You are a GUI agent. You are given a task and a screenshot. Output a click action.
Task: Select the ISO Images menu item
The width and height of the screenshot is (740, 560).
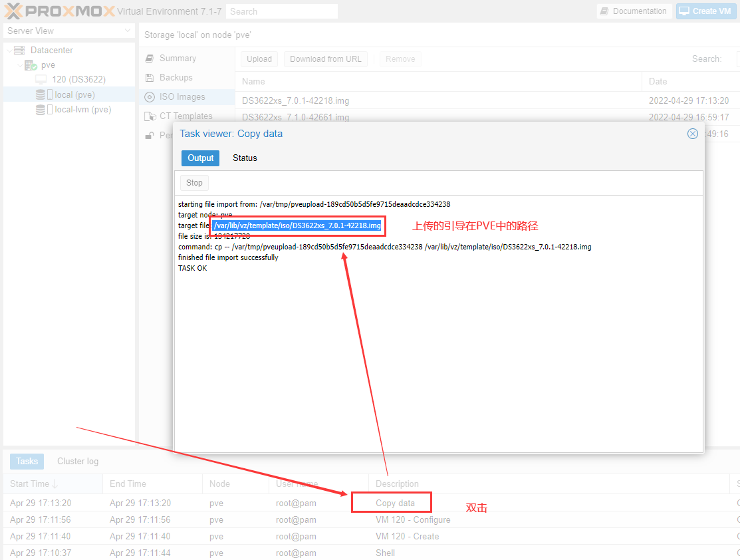pos(187,97)
